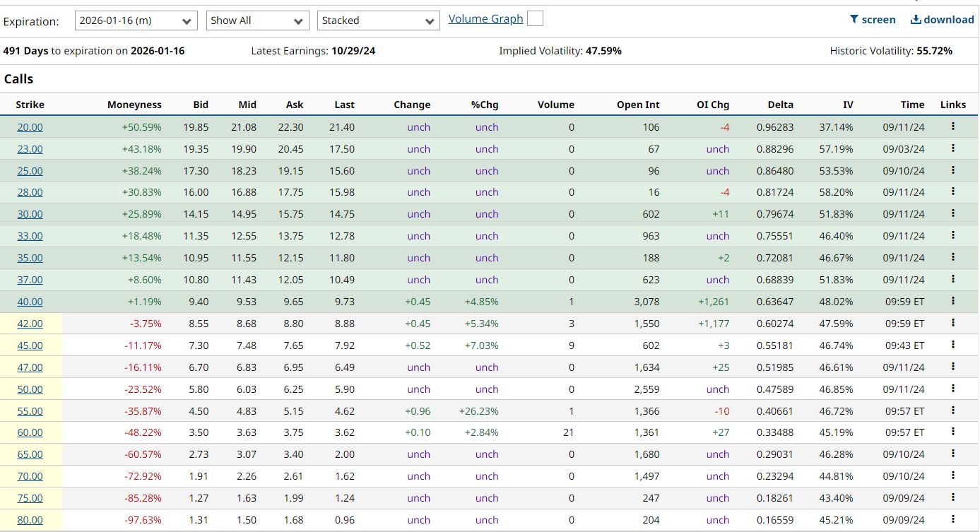Open links menu for 75.00 strike row
Image resolution: width=980 pixels, height=532 pixels.
(952, 497)
